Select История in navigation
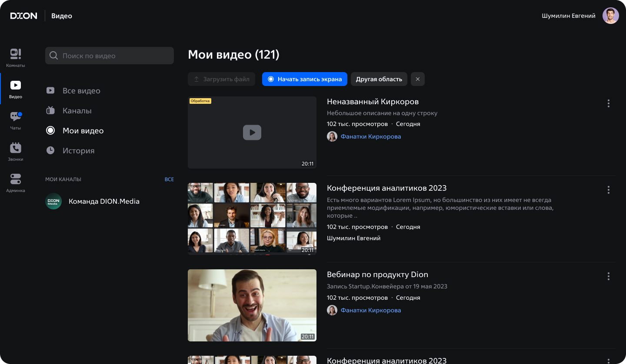 [x=79, y=151]
